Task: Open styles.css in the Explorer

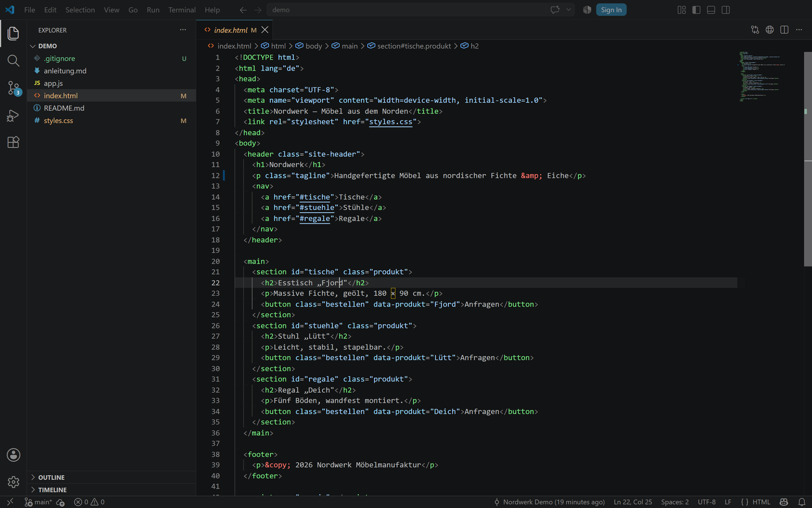Action: pyautogui.click(x=111, y=120)
